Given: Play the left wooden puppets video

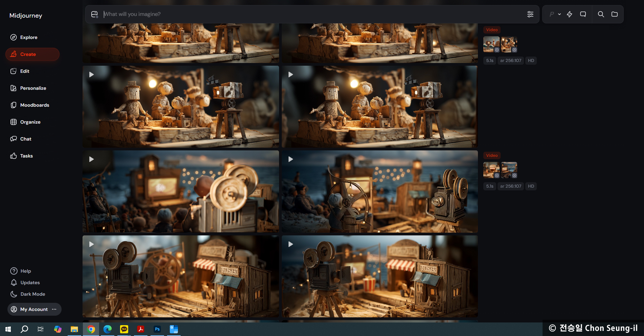Looking at the screenshot, I should [x=181, y=107].
